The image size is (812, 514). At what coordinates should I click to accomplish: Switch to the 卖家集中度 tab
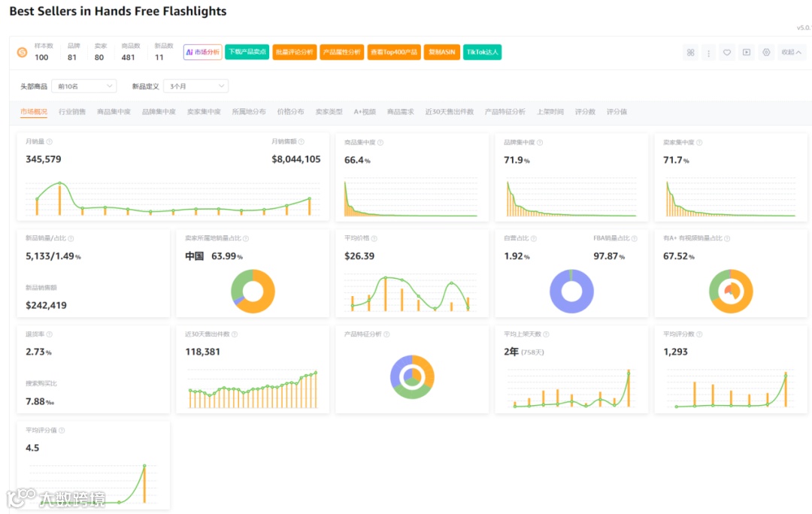(x=204, y=112)
